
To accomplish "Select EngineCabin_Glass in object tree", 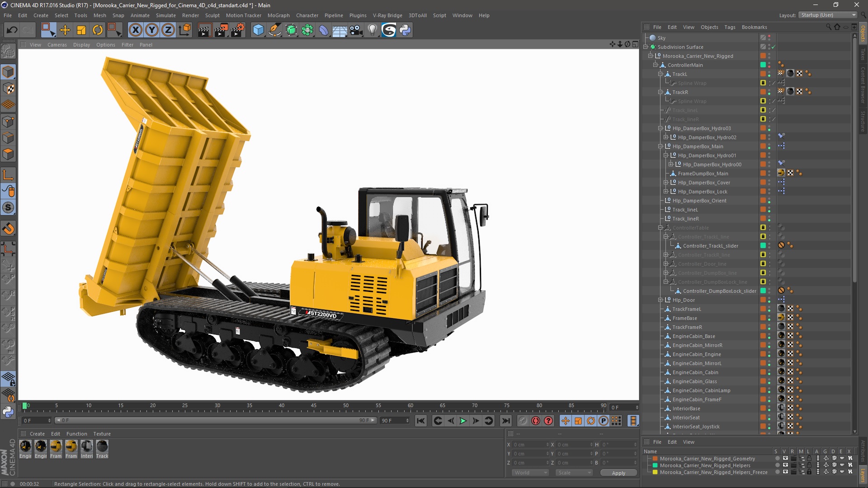I will point(695,381).
